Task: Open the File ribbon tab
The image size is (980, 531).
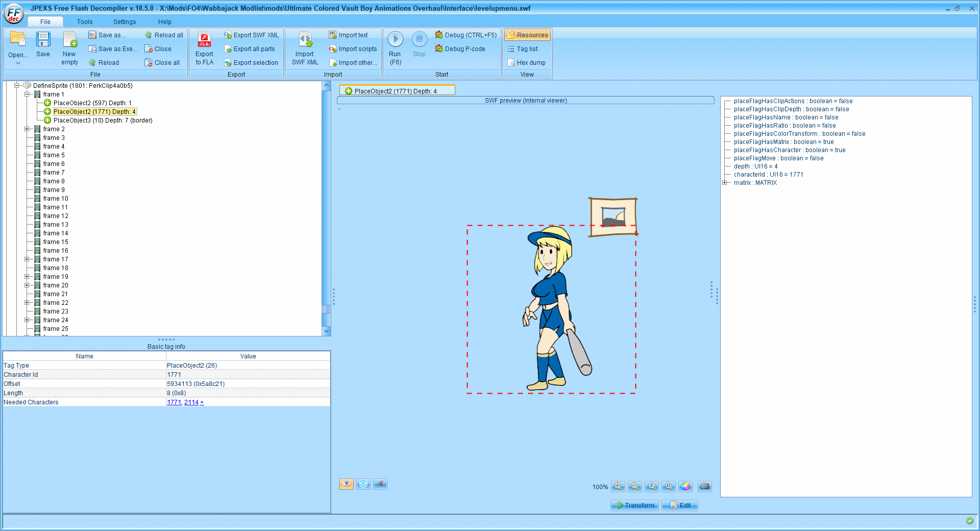Action: [x=45, y=22]
